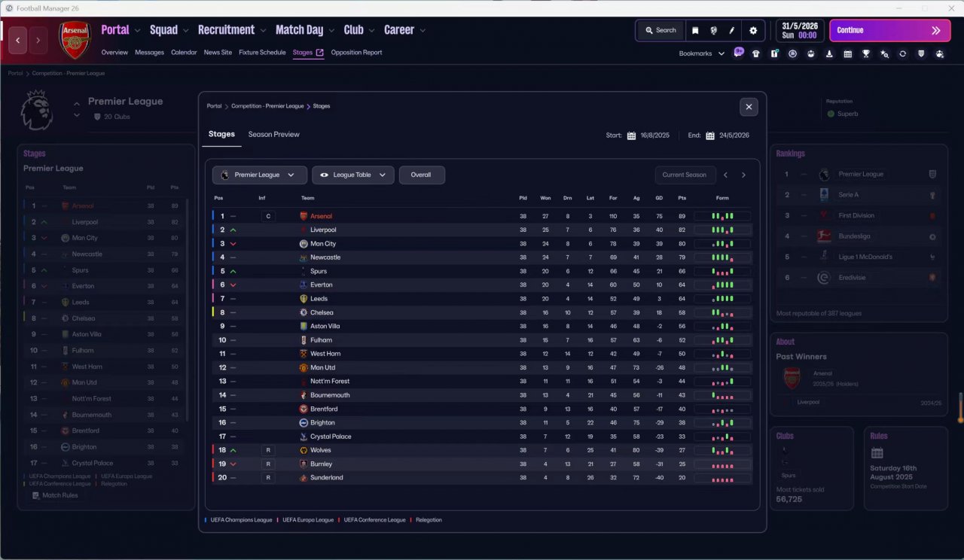The height and width of the screenshot is (560, 964).
Task: Expand the Match Day menu dropdown
Action: 331,31
